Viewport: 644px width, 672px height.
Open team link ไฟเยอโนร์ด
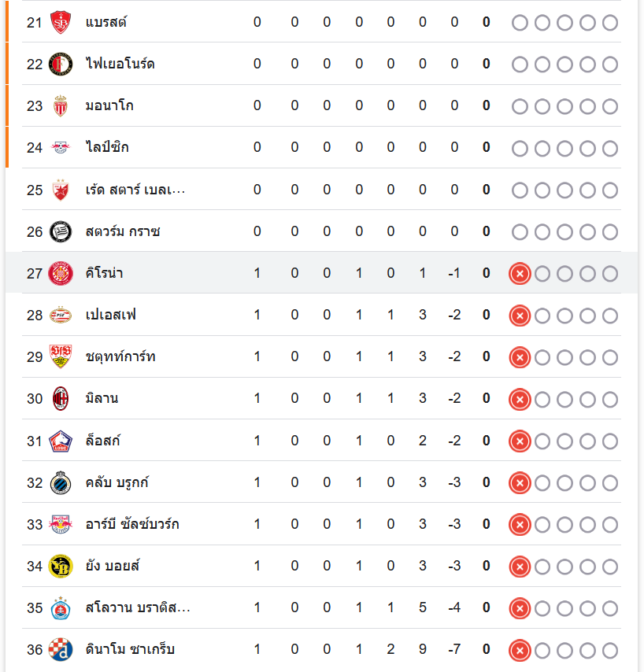click(120, 64)
